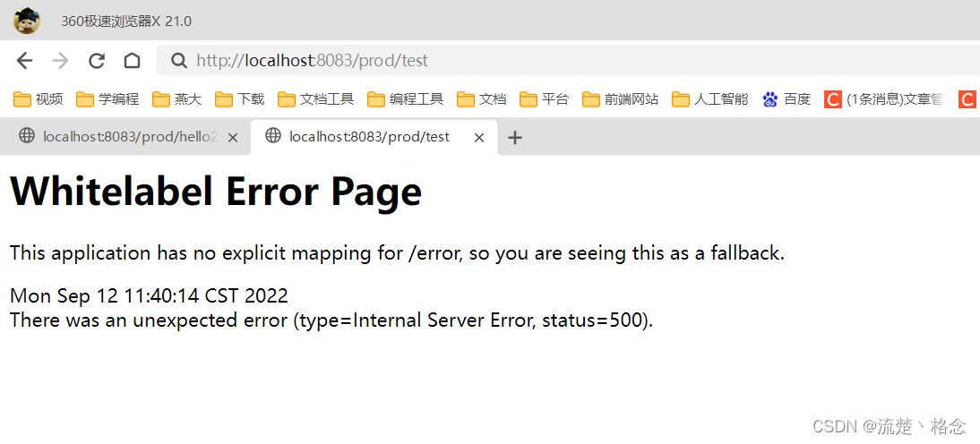Open a new tab with plus button
Viewport: 980px width, 444px height.
[514, 138]
